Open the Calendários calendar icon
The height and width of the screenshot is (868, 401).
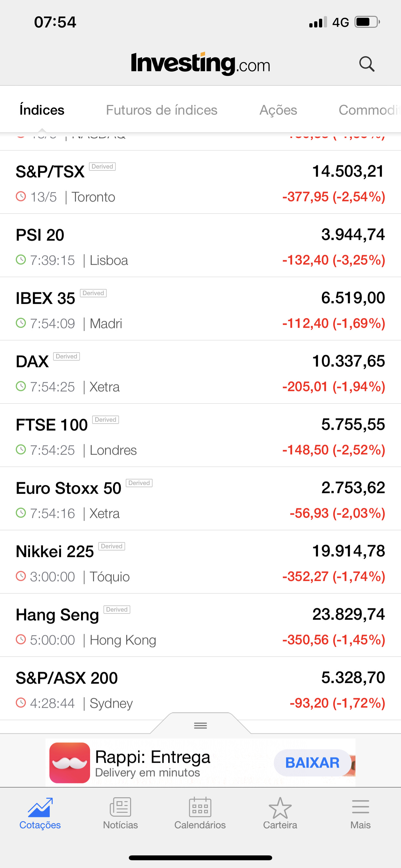[200, 807]
